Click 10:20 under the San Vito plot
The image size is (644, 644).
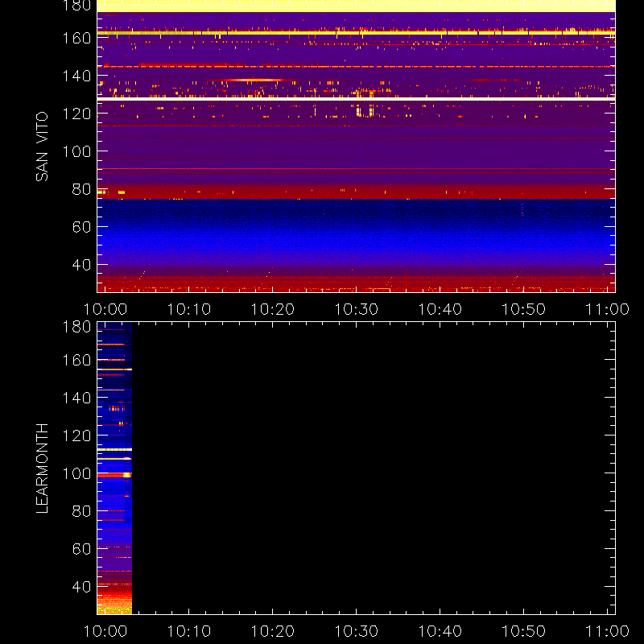pyautogui.click(x=273, y=309)
